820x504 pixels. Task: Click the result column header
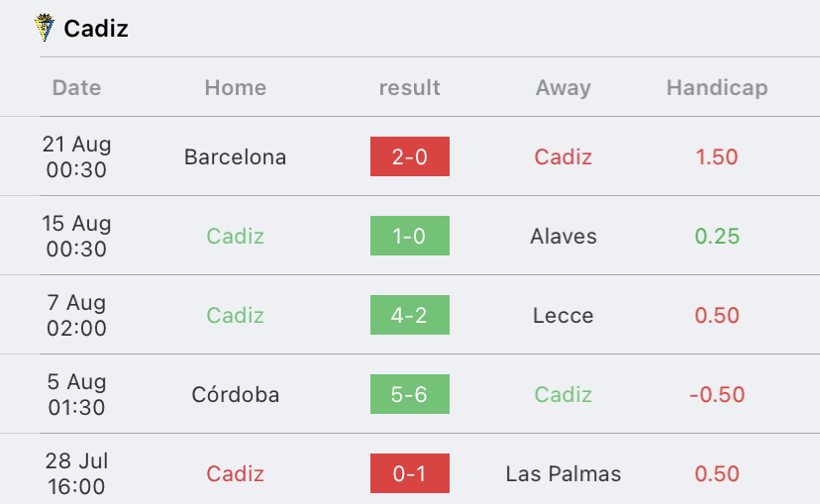tap(409, 87)
